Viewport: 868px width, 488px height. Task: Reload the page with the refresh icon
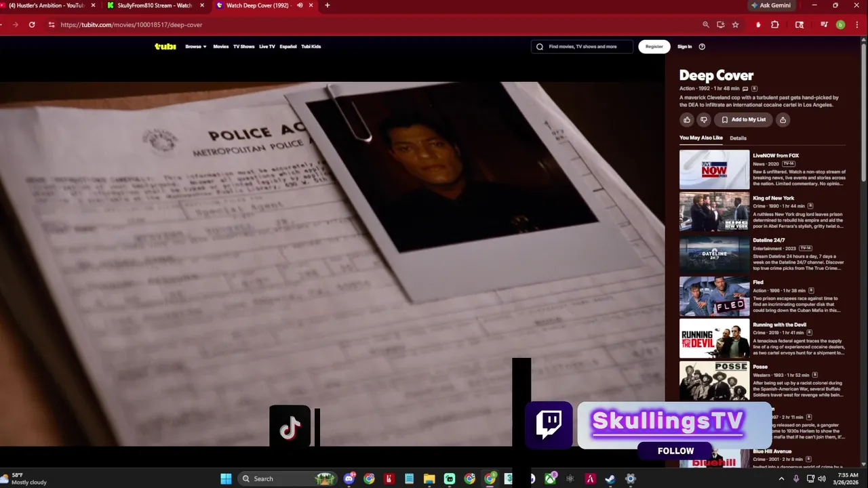pyautogui.click(x=32, y=24)
